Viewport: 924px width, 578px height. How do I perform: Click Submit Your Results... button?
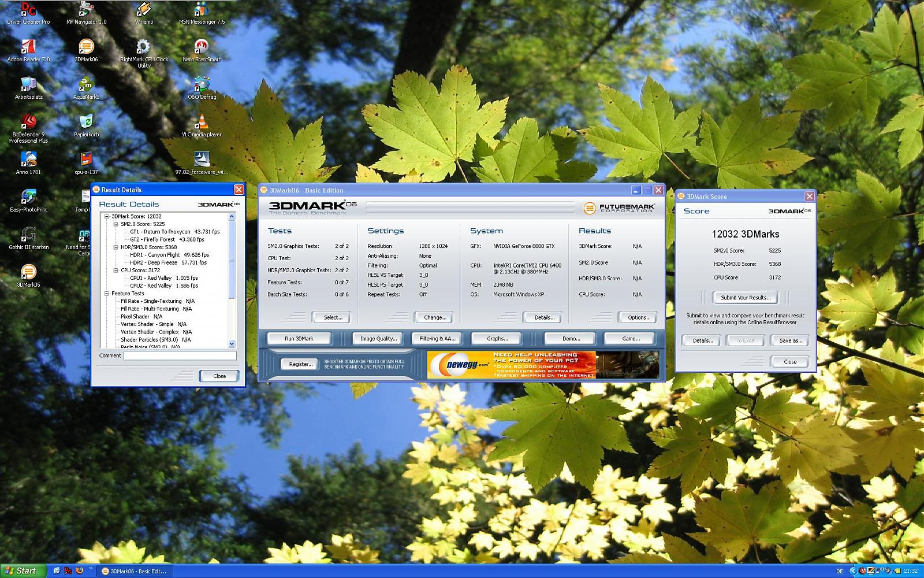pyautogui.click(x=746, y=298)
